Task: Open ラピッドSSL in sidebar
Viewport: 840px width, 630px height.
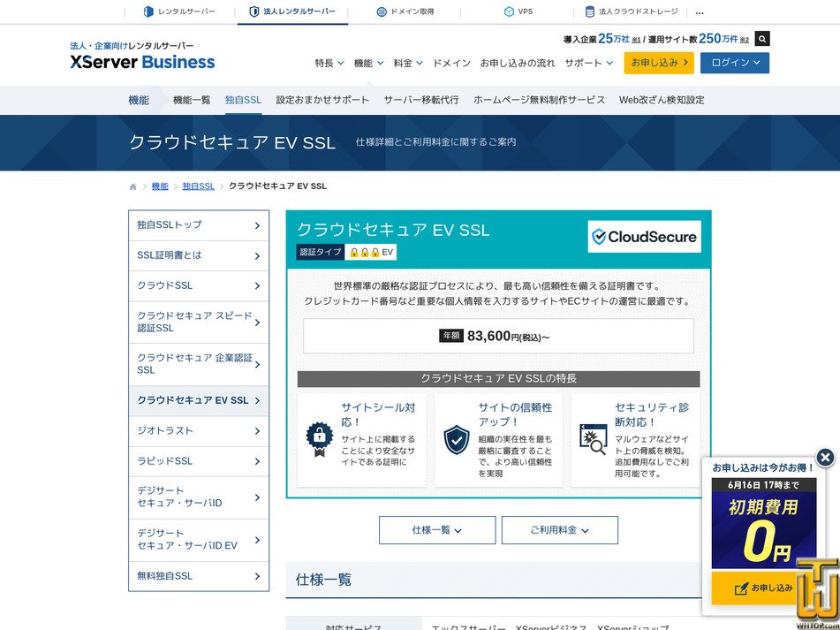Action: point(199,461)
